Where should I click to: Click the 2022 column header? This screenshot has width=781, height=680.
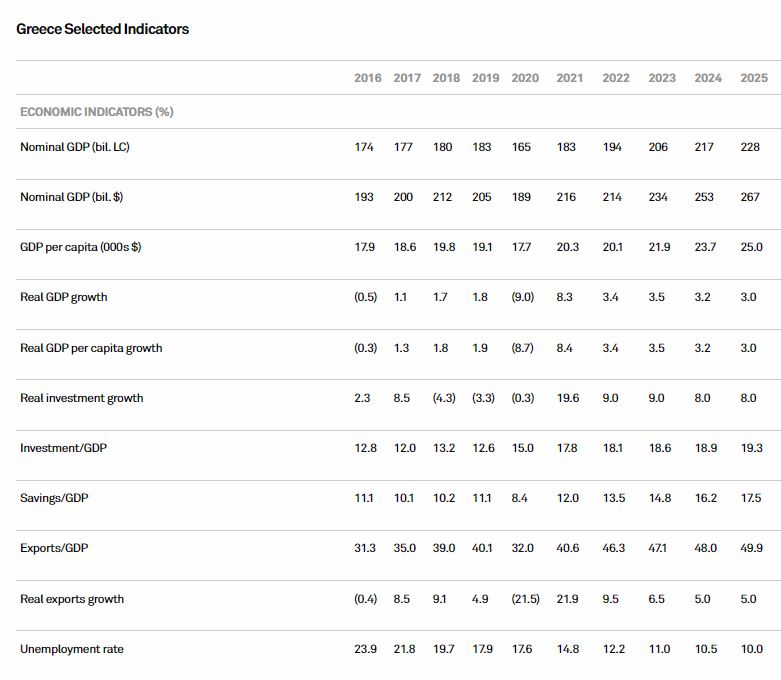click(x=616, y=78)
